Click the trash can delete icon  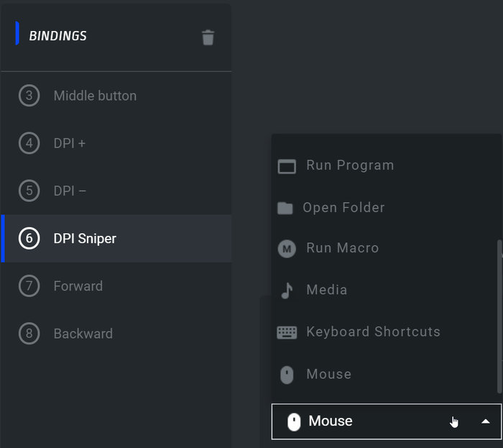coord(208,37)
